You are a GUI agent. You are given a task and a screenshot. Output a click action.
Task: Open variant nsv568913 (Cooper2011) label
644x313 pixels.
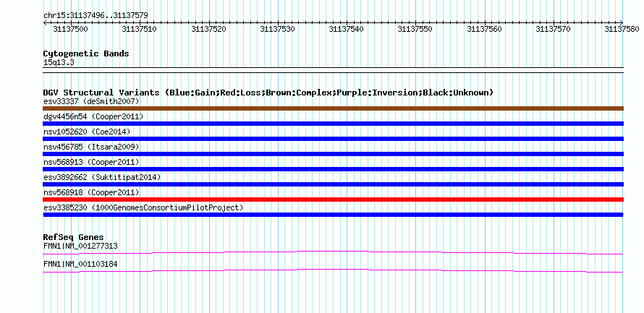click(91, 162)
